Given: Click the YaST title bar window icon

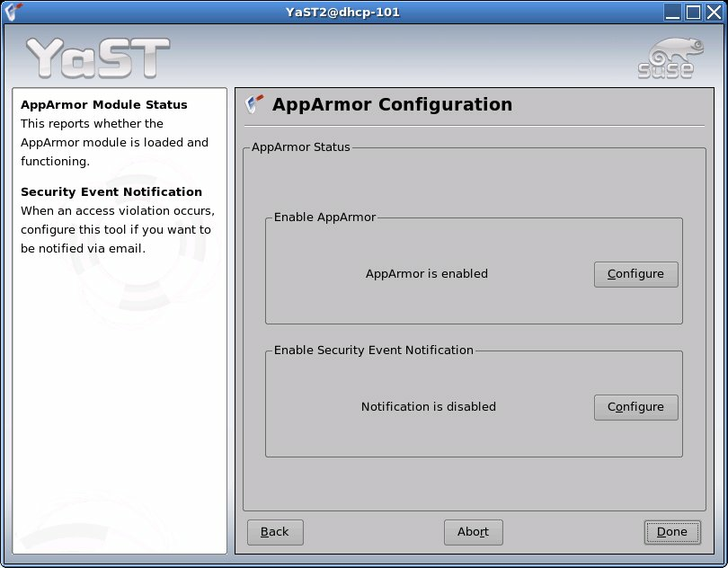Looking at the screenshot, I should tap(13, 12).
